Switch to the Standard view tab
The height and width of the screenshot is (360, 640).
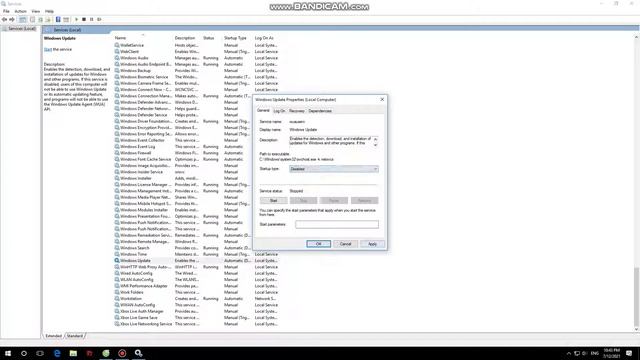pos(75,336)
